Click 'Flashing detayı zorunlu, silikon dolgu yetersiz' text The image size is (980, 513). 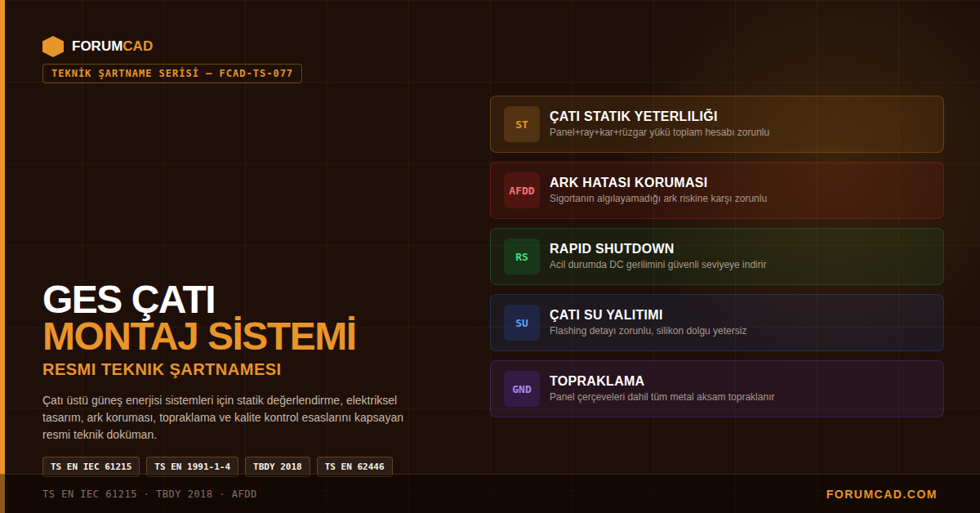648,331
